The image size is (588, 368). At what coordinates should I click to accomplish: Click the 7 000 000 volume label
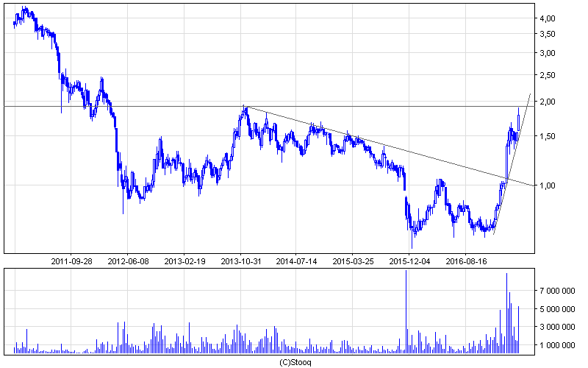[557, 291]
